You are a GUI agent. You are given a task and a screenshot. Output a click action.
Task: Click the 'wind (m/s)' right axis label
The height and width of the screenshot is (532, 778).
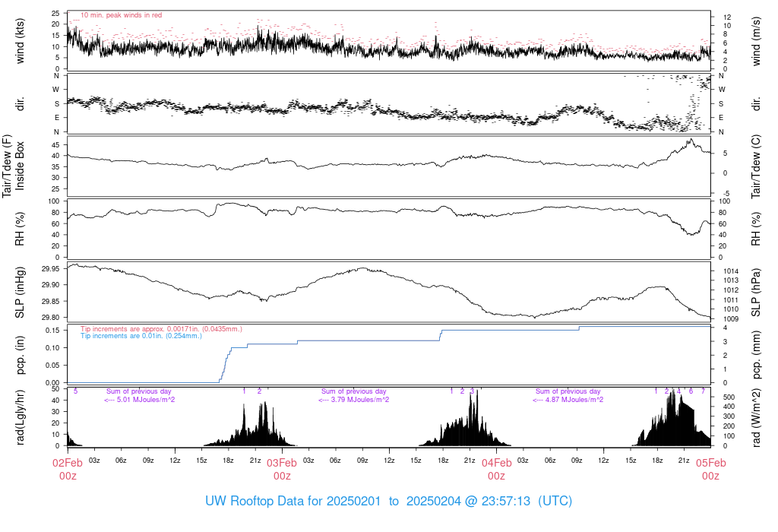coord(756,41)
